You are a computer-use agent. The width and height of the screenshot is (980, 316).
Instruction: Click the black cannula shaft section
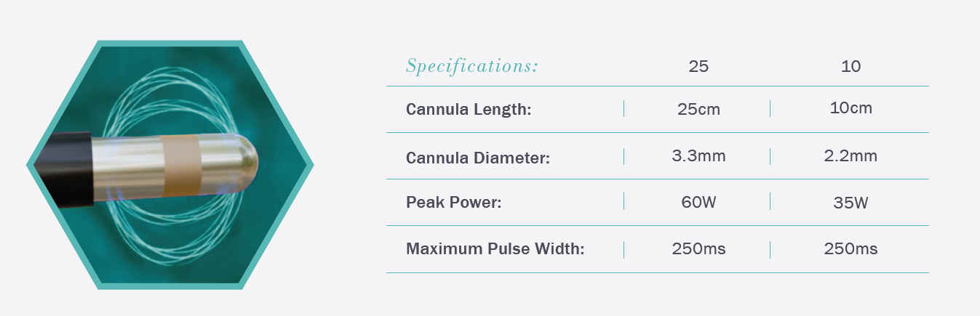65,169
